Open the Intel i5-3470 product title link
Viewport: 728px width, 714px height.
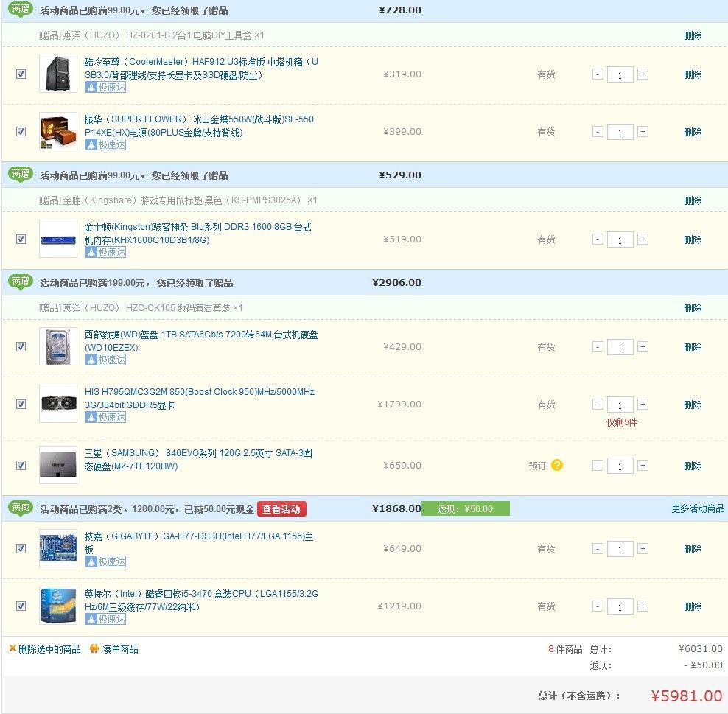tap(201, 601)
